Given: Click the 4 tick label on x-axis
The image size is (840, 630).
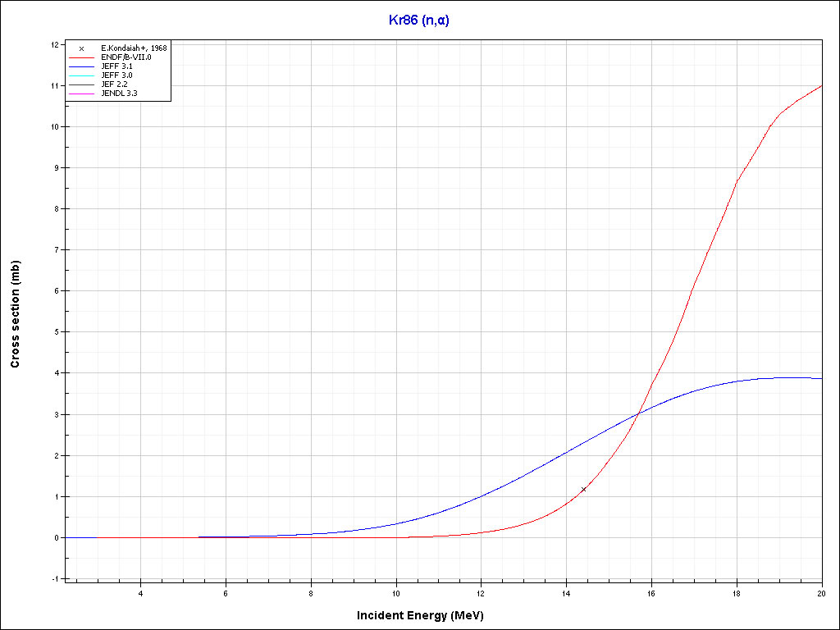Looking at the screenshot, I should (x=140, y=593).
